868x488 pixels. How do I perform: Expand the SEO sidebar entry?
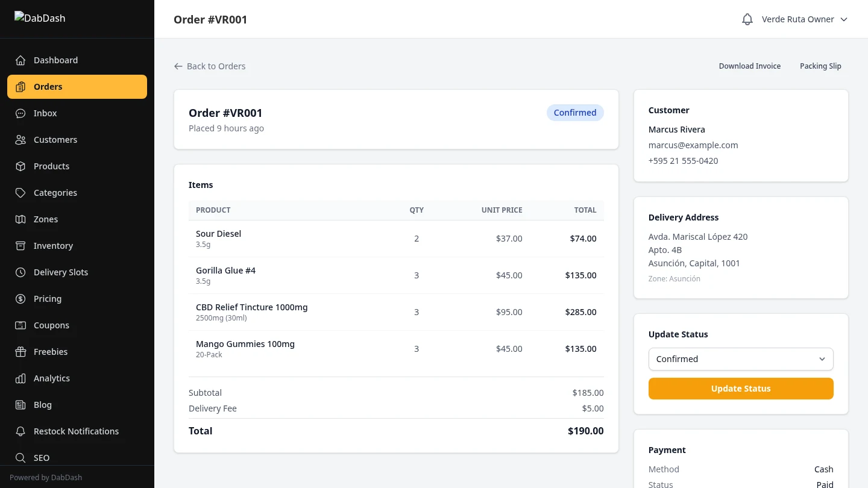pos(41,458)
